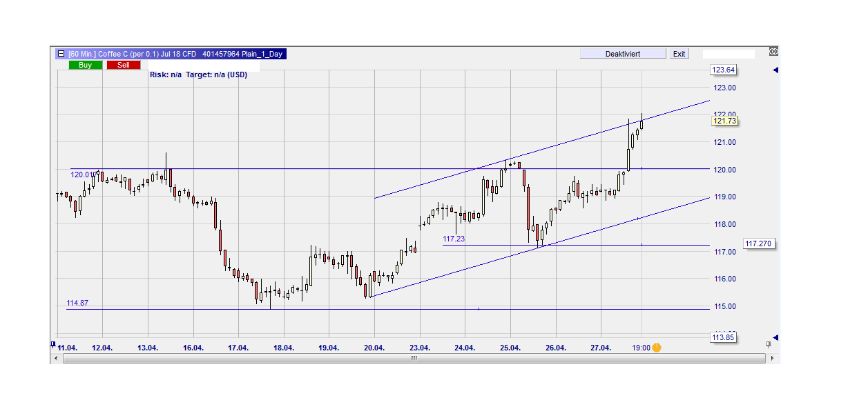868x398 pixels.
Task: Click the upper blue price-axis arrow
Action: [x=775, y=70]
